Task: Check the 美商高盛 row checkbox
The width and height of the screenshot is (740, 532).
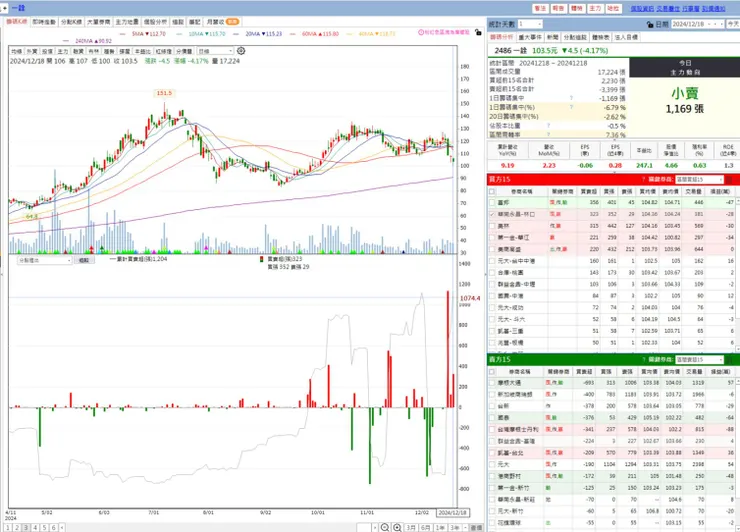Action: click(492, 249)
